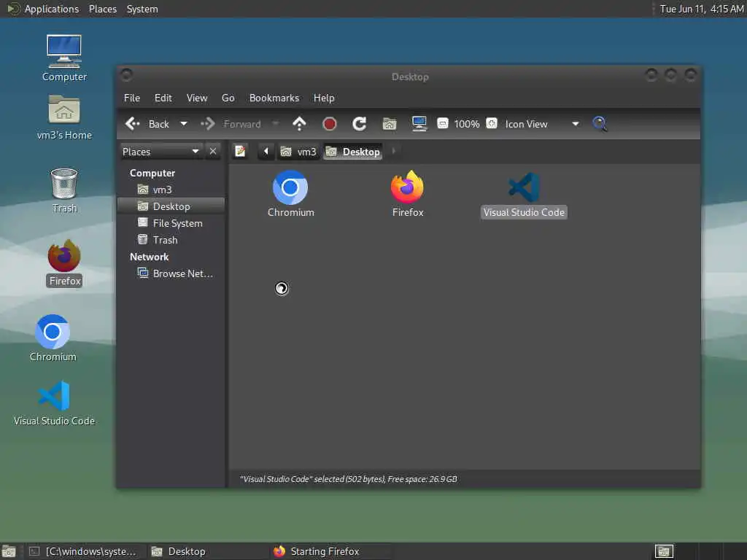
Task: Open the Back history dropdown arrow
Action: click(183, 124)
